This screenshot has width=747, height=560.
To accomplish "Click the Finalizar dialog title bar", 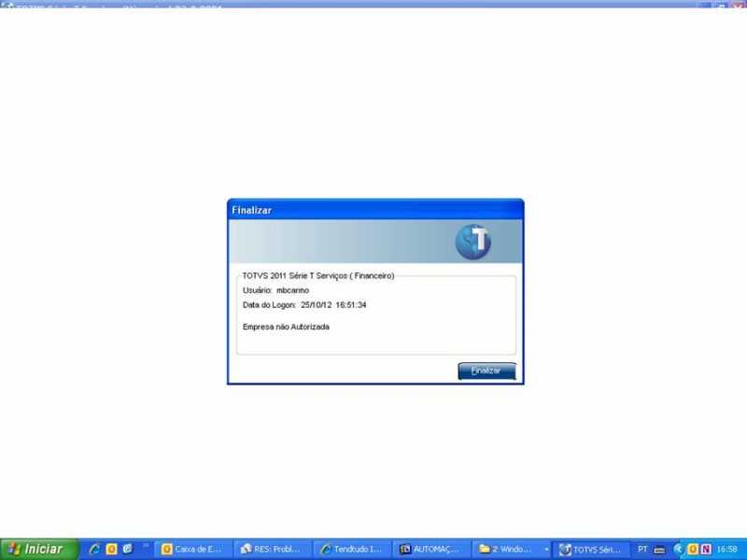I will 375,210.
